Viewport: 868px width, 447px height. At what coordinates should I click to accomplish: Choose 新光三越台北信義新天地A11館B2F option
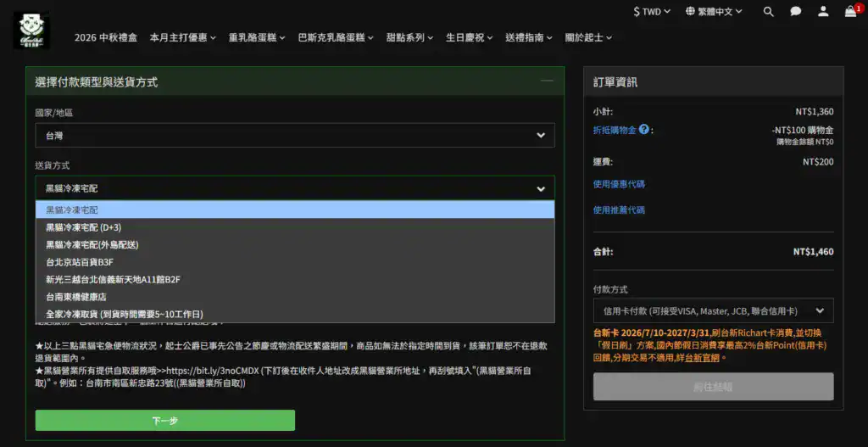294,279
